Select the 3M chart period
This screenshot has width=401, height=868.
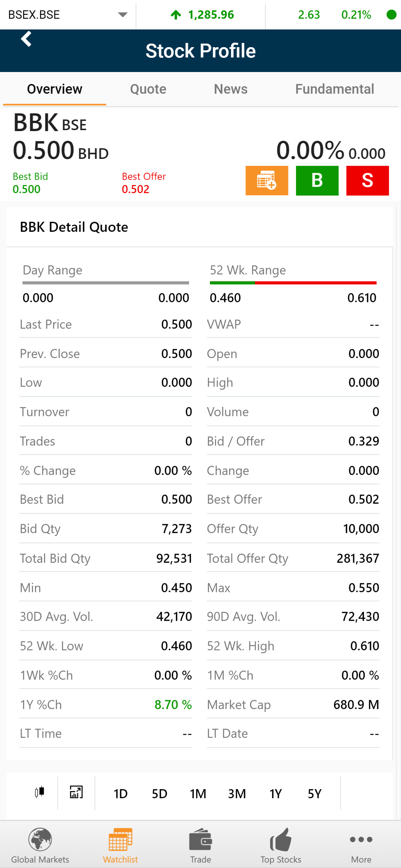(237, 794)
